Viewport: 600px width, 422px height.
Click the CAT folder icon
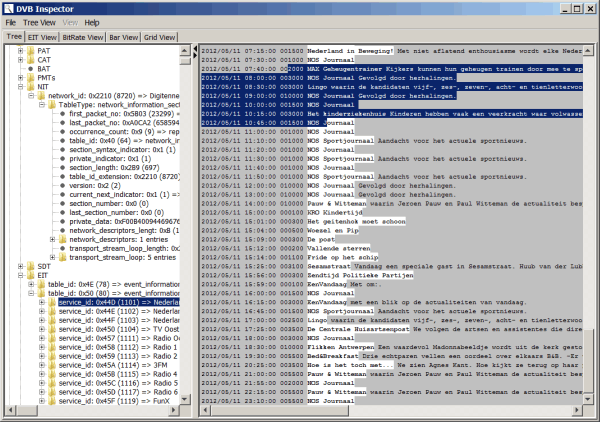(29, 60)
